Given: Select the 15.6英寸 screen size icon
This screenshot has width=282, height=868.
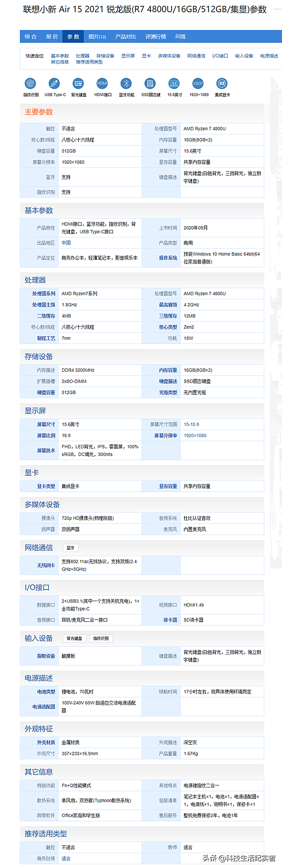Looking at the screenshot, I should (x=174, y=83).
